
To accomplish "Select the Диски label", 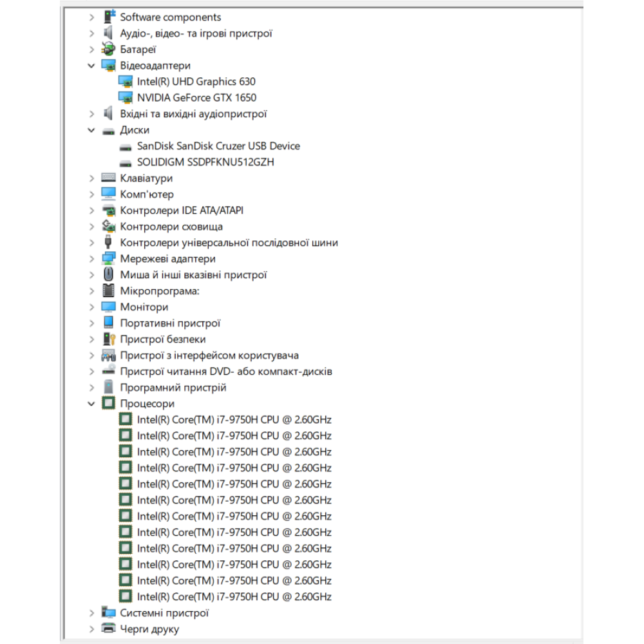I will [135, 130].
